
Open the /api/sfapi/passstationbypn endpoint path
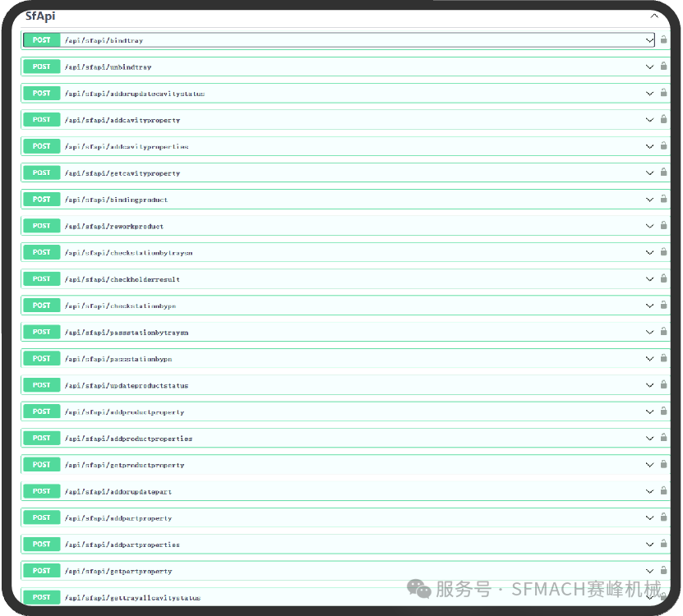tap(118, 359)
